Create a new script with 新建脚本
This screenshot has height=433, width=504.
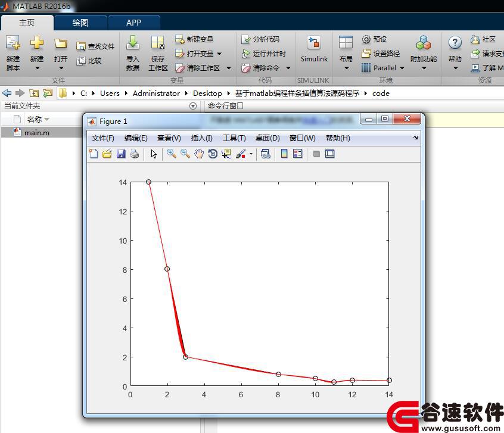[13, 53]
